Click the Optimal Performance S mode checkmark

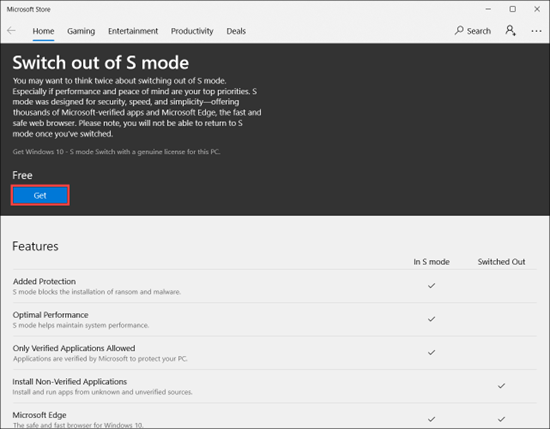pyautogui.click(x=431, y=319)
